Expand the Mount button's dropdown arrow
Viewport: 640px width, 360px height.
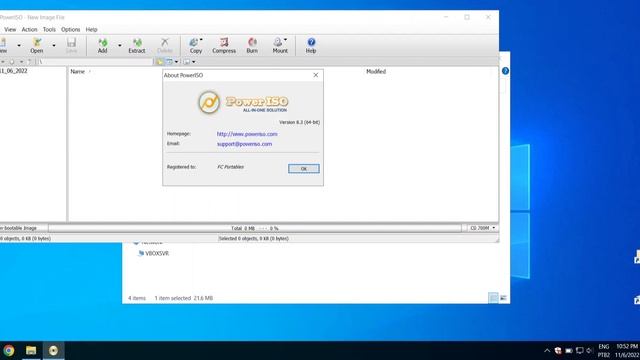pyautogui.click(x=285, y=40)
